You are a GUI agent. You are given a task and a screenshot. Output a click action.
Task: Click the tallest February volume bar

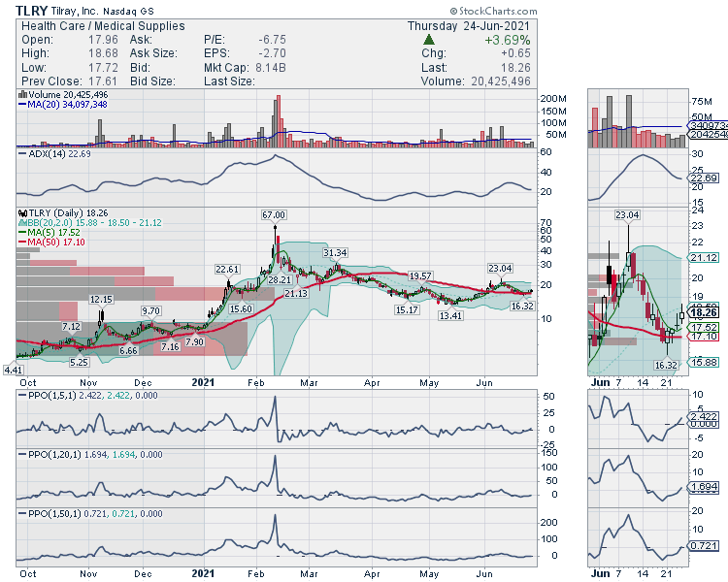279,121
